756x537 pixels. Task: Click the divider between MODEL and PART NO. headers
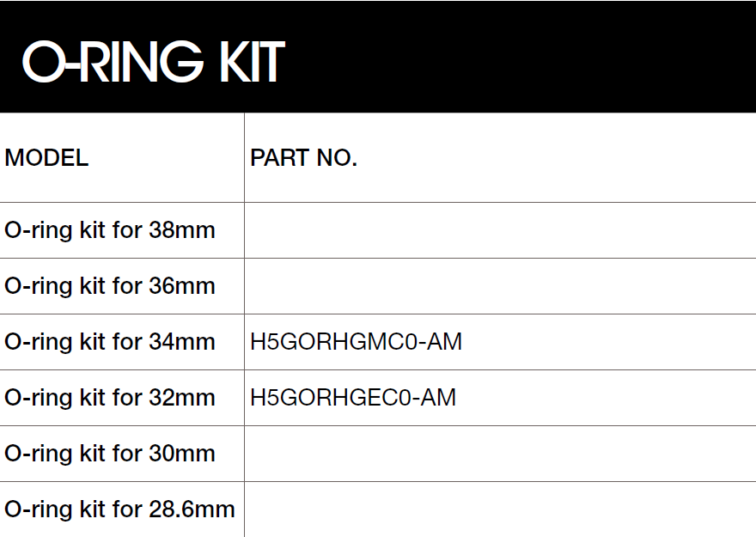(244, 158)
